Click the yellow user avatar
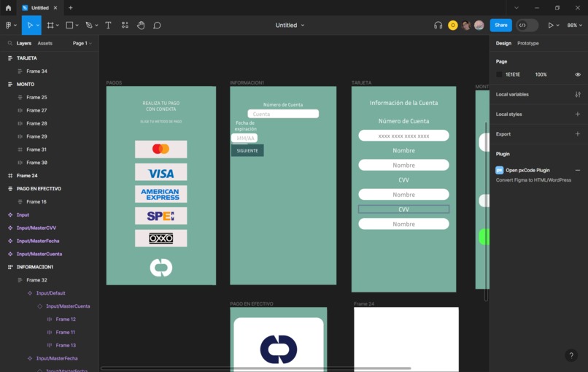Screen dimensions: 588x372 pos(452,25)
